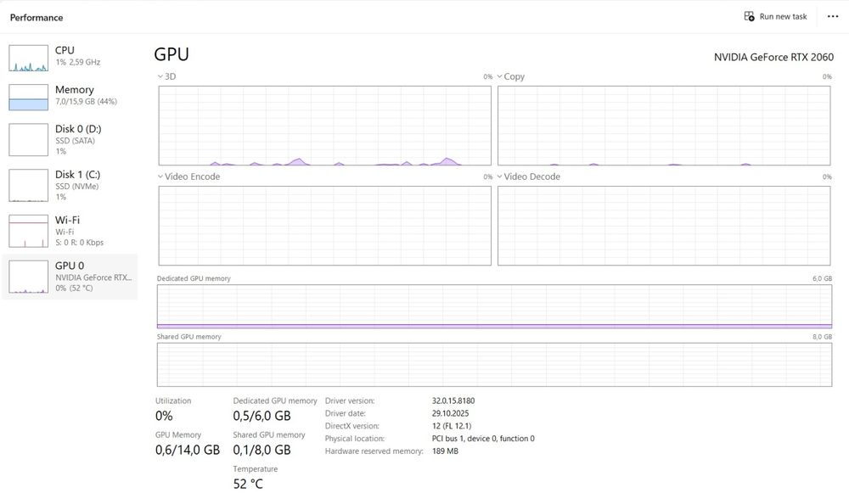Screen dimensions: 849x504
Task: Click the Run new task icon
Action: point(749,16)
